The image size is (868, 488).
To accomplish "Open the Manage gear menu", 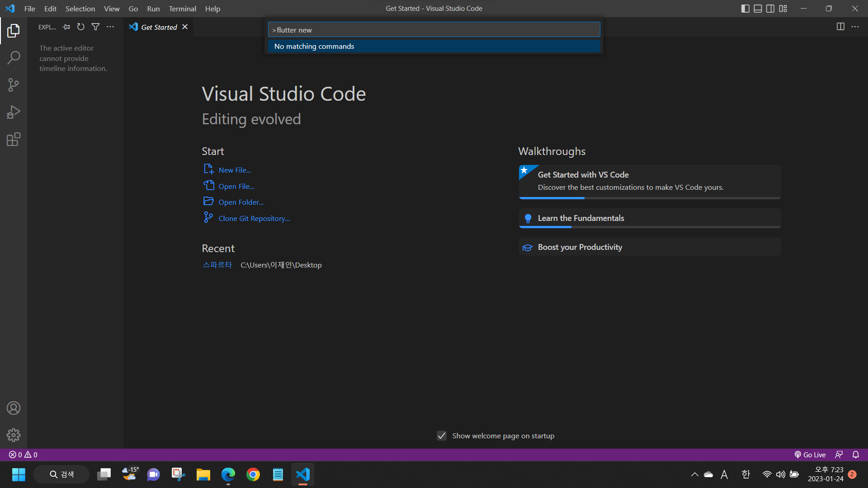I will tap(14, 435).
